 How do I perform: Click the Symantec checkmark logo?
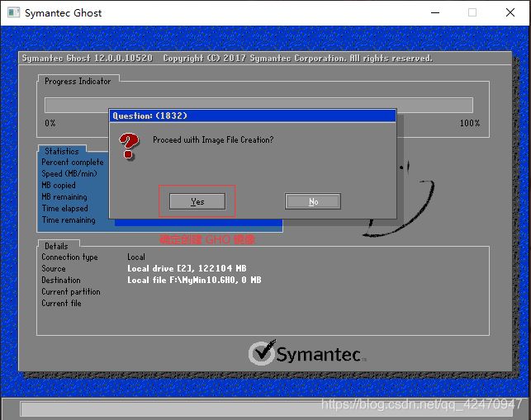tap(262, 352)
